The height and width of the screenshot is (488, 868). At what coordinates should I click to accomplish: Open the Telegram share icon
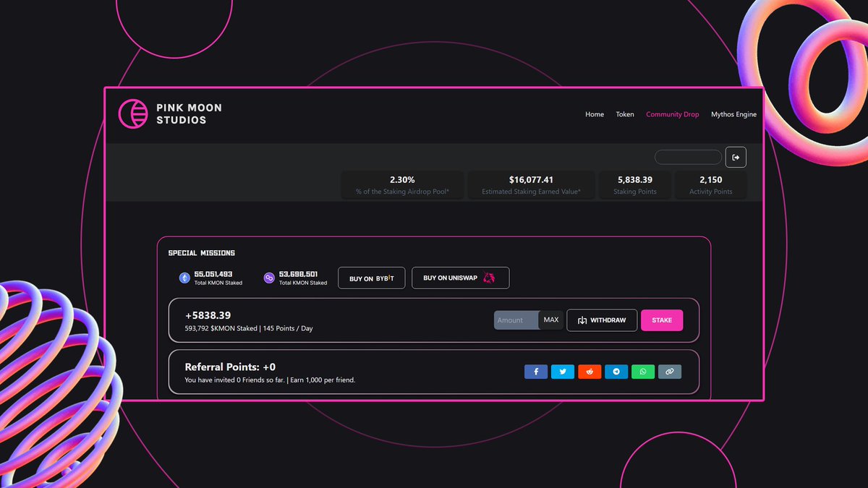click(616, 372)
